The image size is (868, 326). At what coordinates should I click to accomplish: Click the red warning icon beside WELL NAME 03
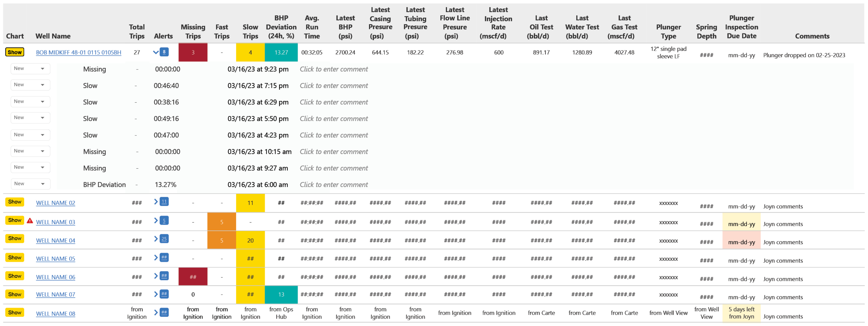pyautogui.click(x=30, y=221)
